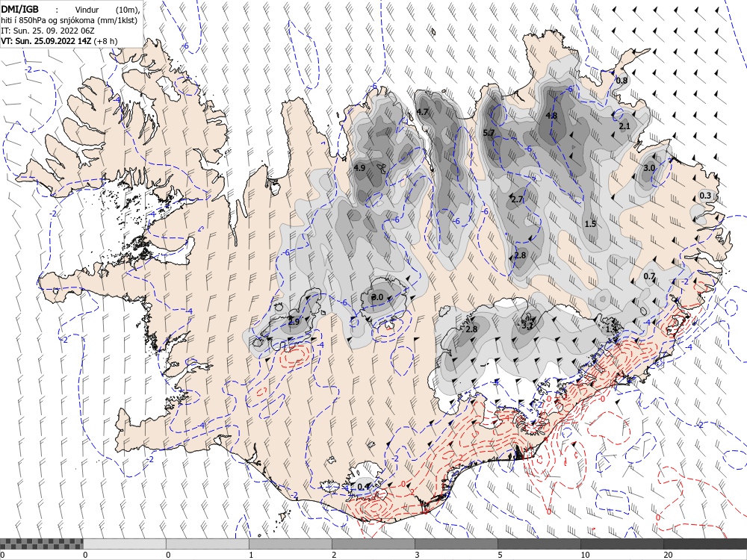Screen dimensions: 747x560
Task: Click the legend scale label '3'
Action: click(417, 555)
